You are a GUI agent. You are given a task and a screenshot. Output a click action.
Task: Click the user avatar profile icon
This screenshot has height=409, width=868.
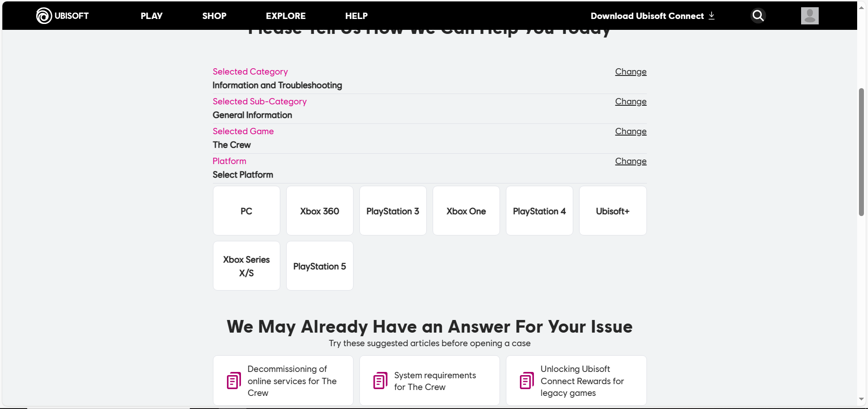pos(809,16)
